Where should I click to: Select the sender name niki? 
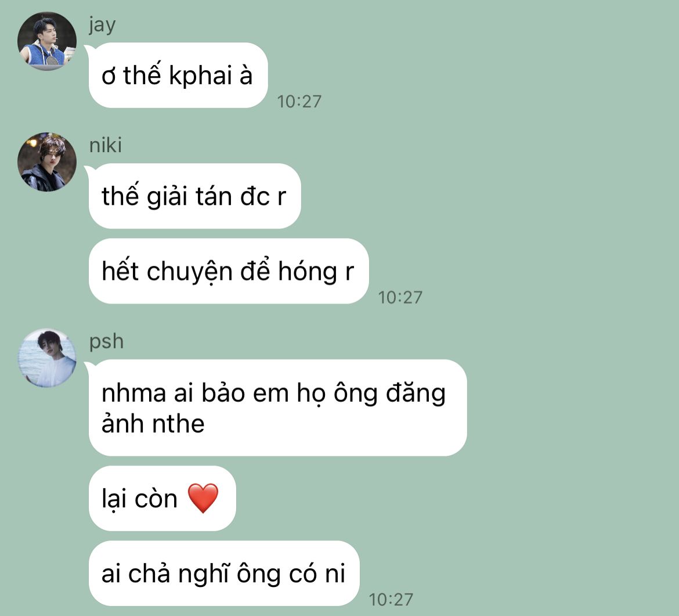pyautogui.click(x=105, y=145)
